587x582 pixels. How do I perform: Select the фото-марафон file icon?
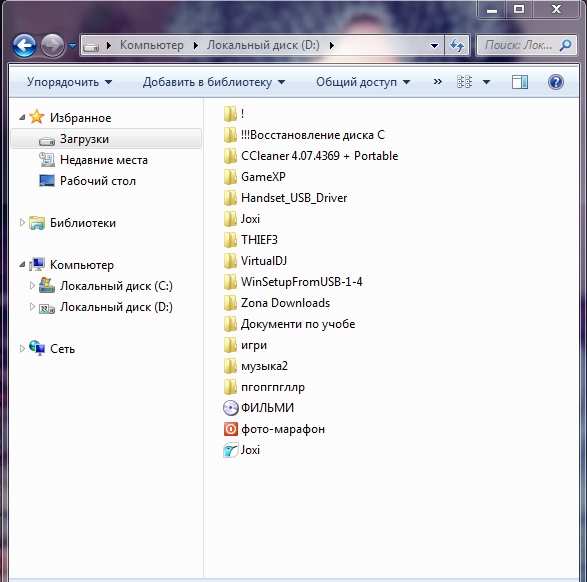point(231,429)
